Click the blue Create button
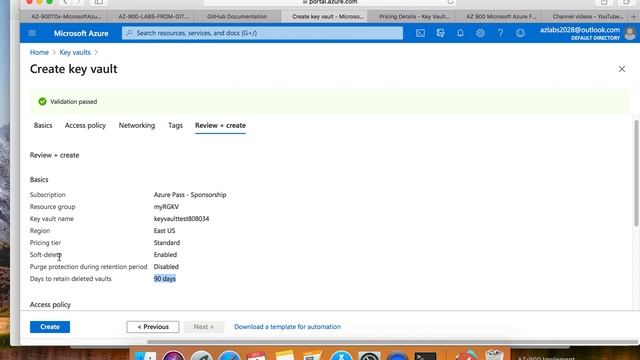Screen dimensions: 640x360 pyautogui.click(x=50, y=327)
